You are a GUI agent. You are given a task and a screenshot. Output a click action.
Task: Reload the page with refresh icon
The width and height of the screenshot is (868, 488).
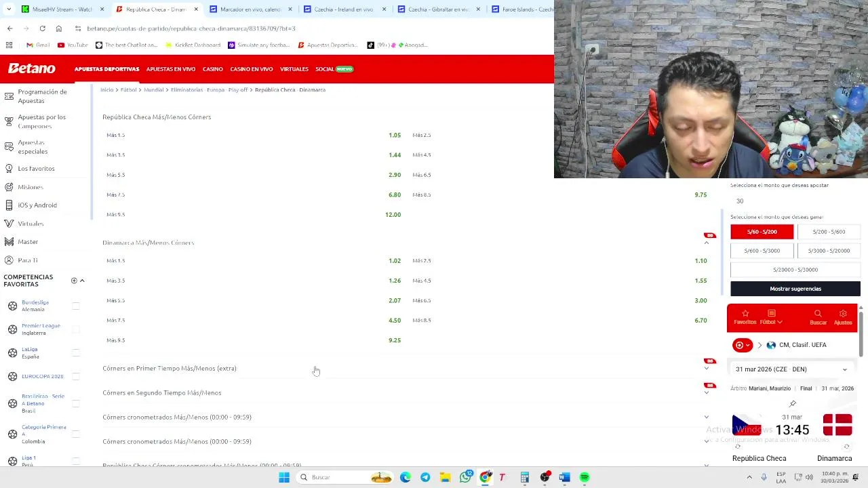[x=42, y=28]
